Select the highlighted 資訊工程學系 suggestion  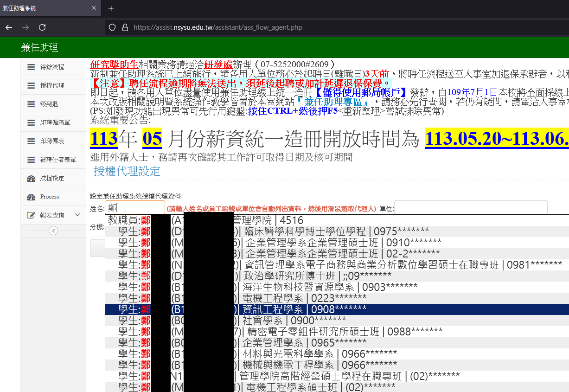(337, 309)
